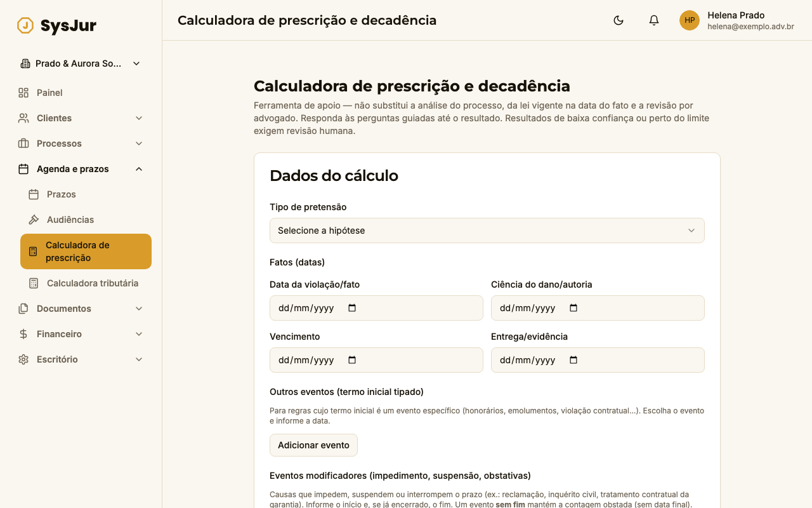Screen dimensions: 812x508
Task: Open the Helena Prado profile name
Action: click(x=736, y=15)
